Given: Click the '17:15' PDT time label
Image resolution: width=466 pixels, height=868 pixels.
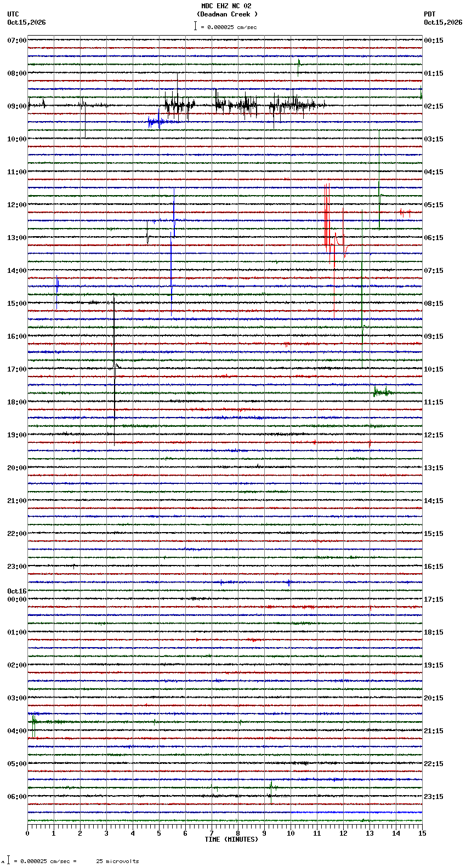Looking at the screenshot, I should click(434, 599).
